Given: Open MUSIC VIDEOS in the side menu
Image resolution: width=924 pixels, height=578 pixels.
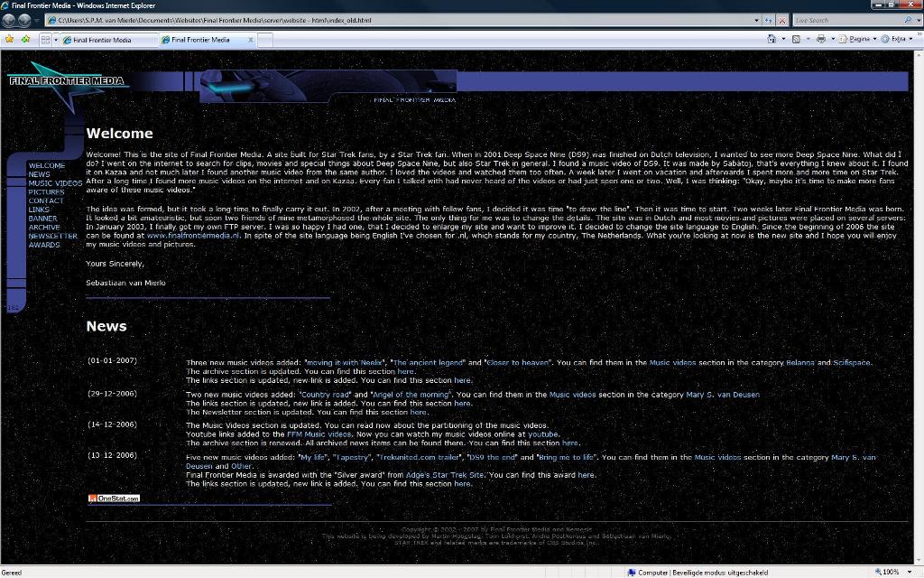Looking at the screenshot, I should pos(55,183).
